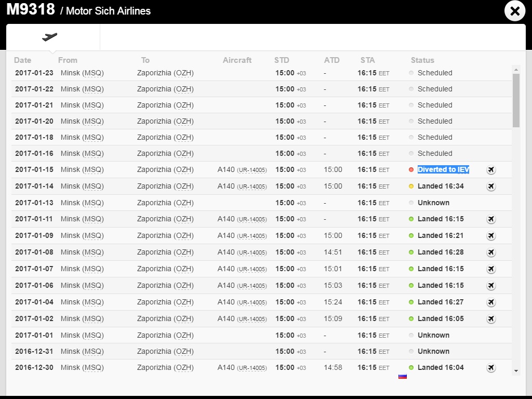Click the Status column header
This screenshot has height=399, width=532.
[x=422, y=60]
